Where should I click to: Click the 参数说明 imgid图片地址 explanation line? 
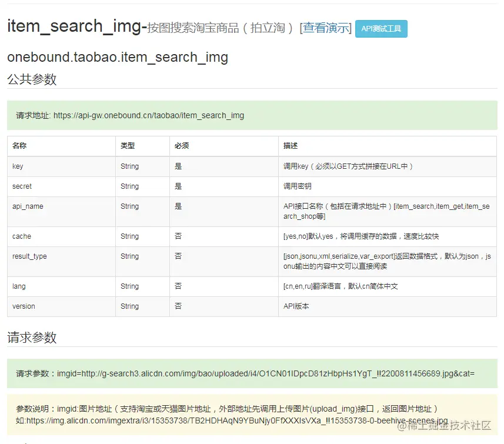point(227,409)
